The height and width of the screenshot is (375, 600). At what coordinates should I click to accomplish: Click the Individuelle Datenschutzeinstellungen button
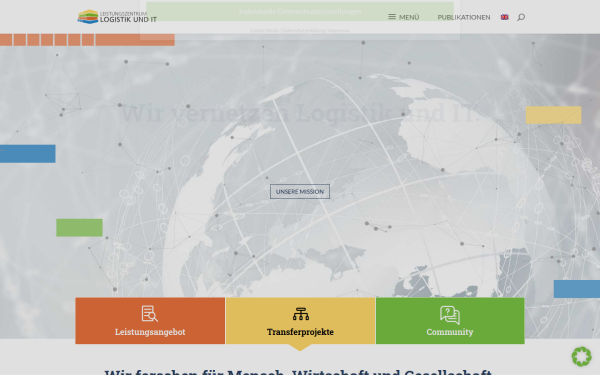(x=300, y=11)
